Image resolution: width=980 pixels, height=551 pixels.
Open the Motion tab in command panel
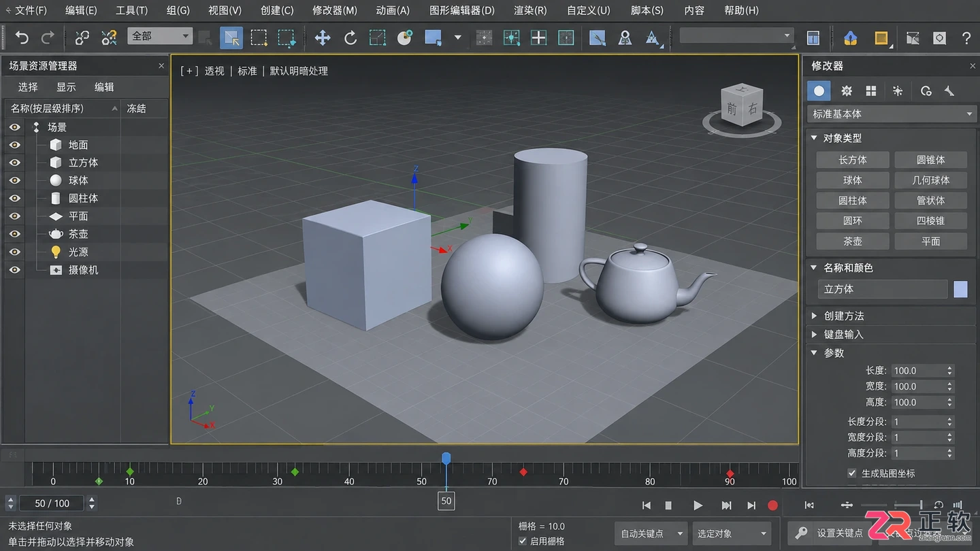click(x=898, y=90)
